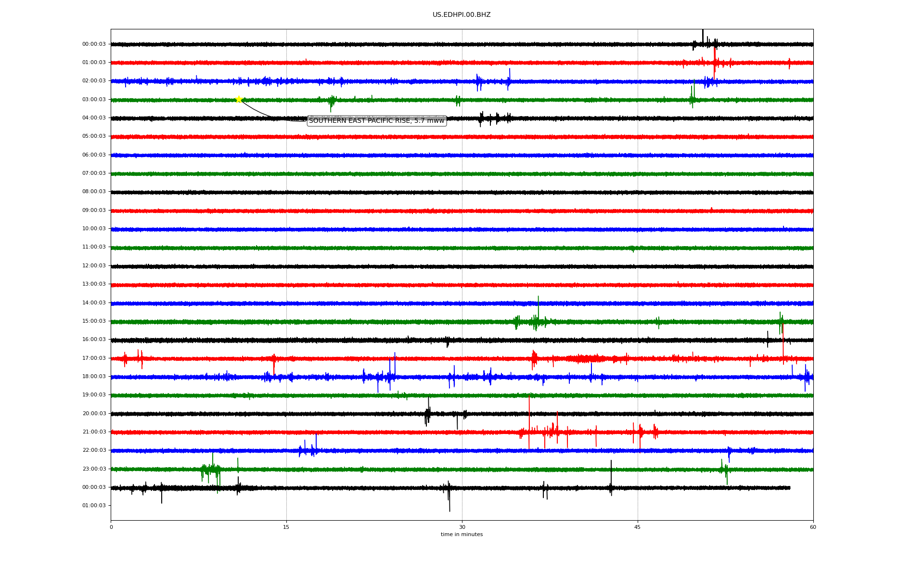Click the 18:00:03 time label
Screen dimensions: 924x578
coord(94,377)
